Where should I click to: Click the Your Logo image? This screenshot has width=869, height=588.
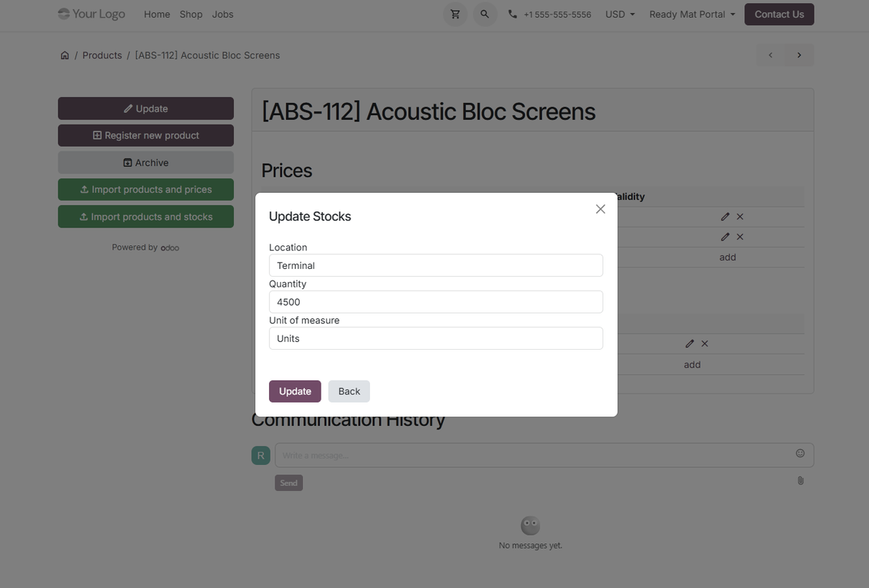click(x=92, y=14)
